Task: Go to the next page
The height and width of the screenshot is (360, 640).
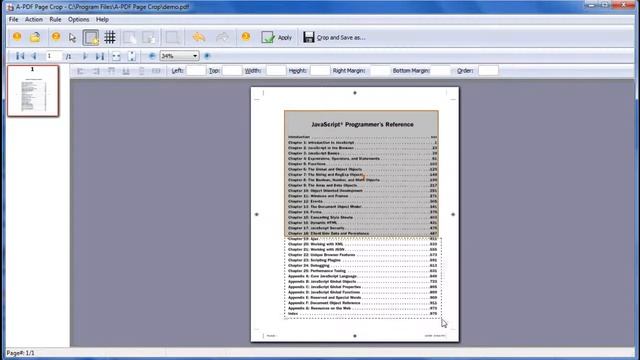Action: click(85, 56)
